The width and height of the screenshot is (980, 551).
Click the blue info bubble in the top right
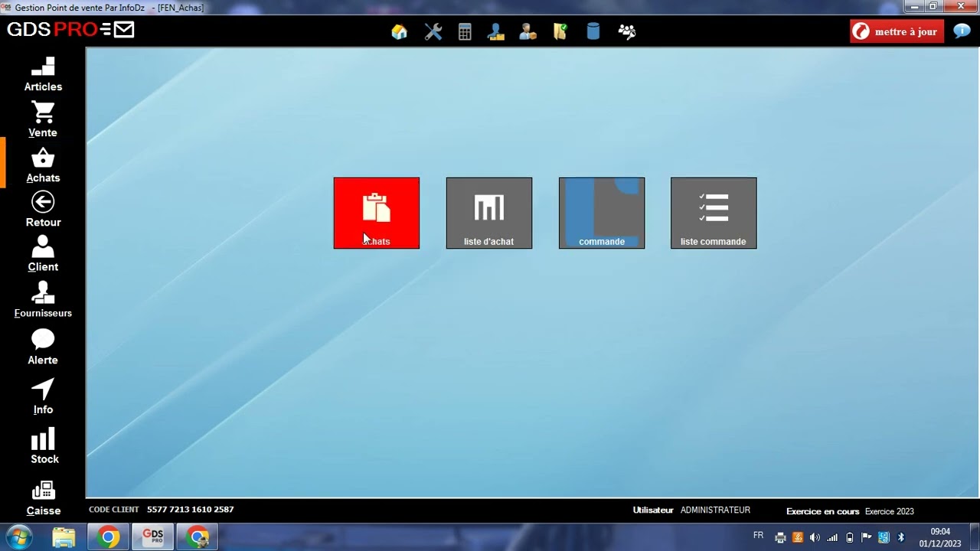(x=962, y=31)
